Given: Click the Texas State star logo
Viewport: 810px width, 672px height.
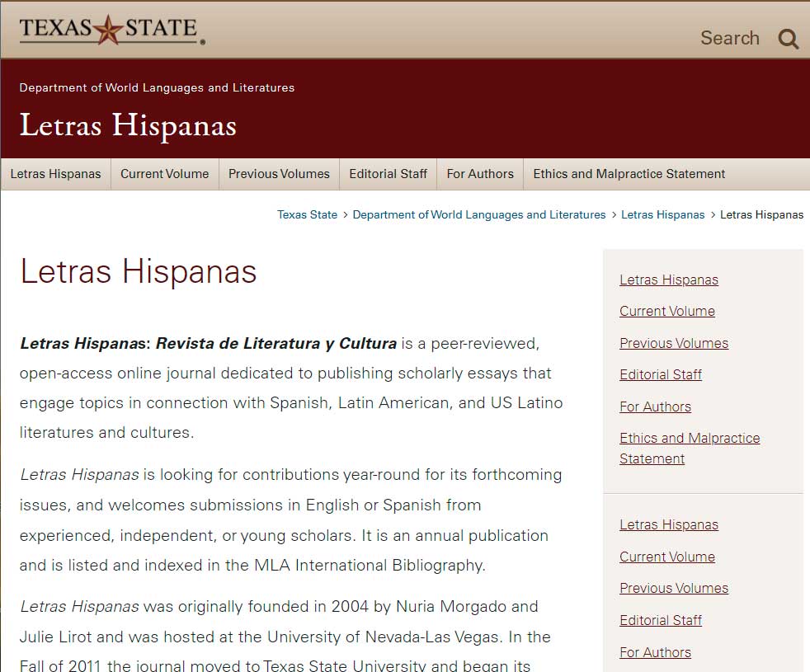Looking at the screenshot, I should (112, 30).
